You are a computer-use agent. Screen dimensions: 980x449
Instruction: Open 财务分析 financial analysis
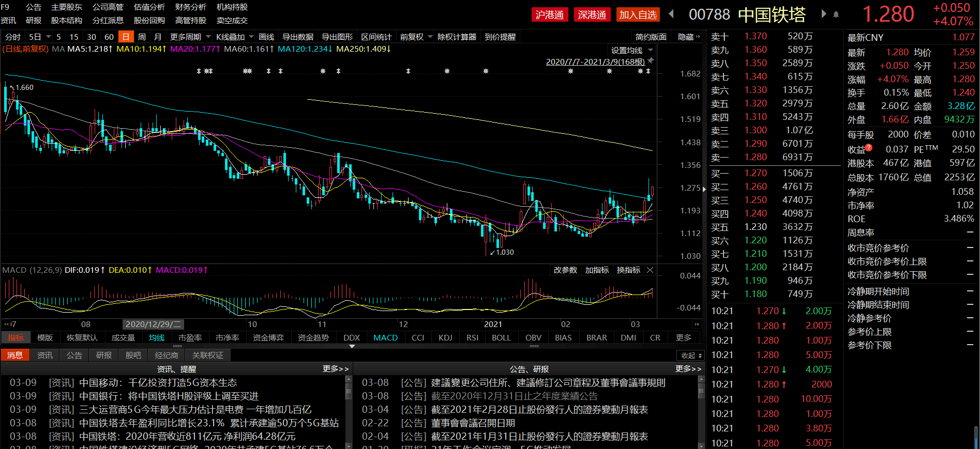pyautogui.click(x=191, y=7)
